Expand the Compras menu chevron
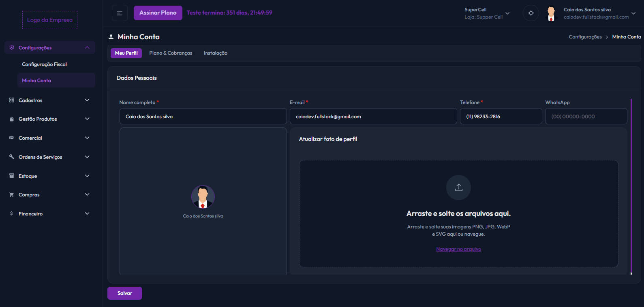 click(87, 194)
